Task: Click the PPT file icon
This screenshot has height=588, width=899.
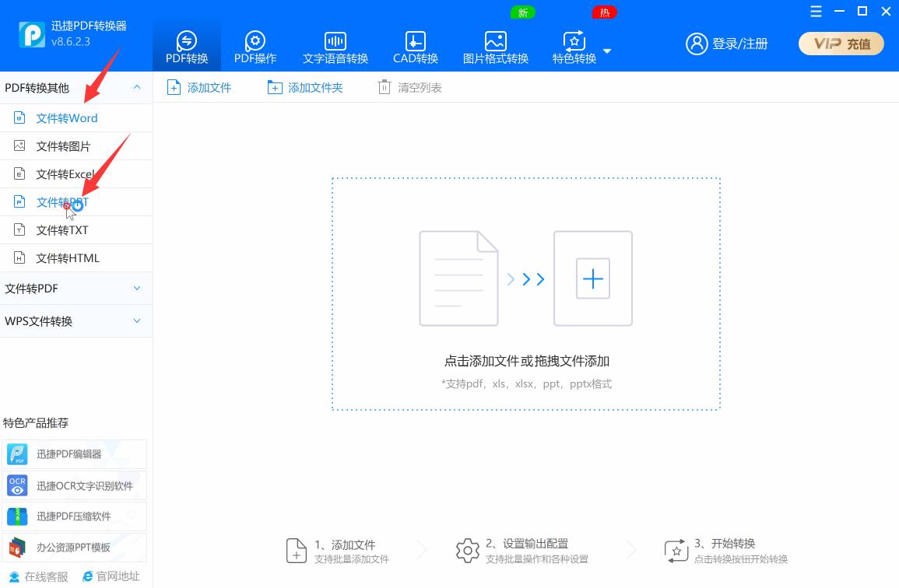Action: tap(19, 201)
